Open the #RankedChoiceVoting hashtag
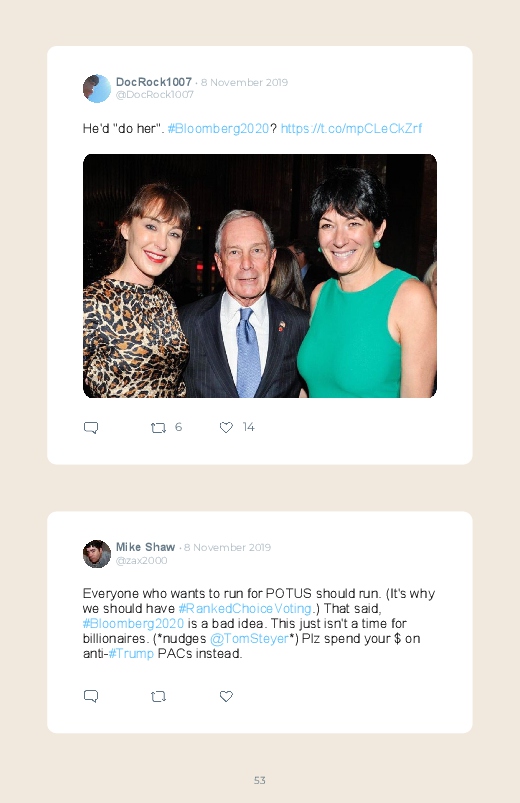520x803 pixels. [x=245, y=608]
